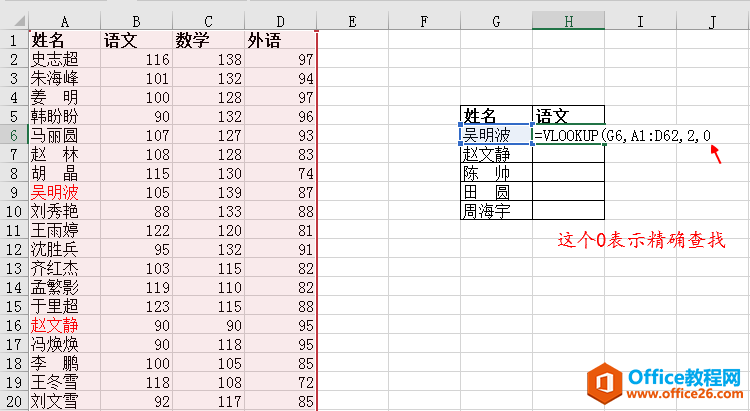This screenshot has width=750, height=411.
Task: Select column B header
Action: 136,21
